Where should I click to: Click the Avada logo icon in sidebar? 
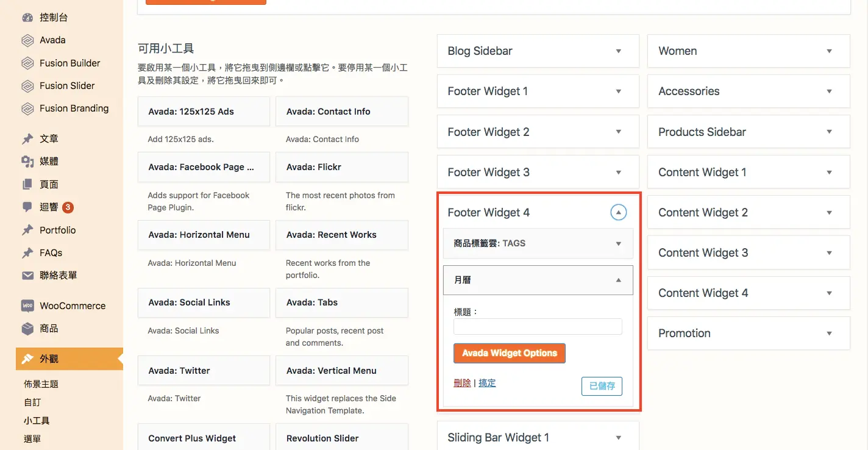(27, 40)
